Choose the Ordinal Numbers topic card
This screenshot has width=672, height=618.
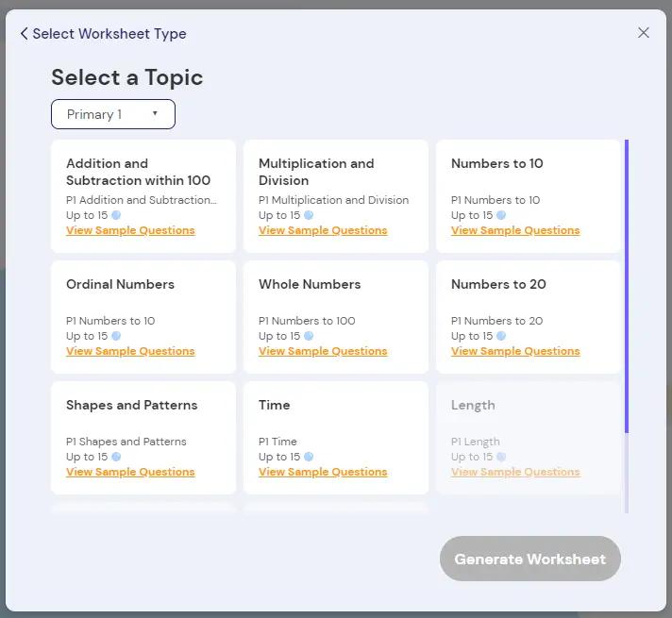(143, 317)
